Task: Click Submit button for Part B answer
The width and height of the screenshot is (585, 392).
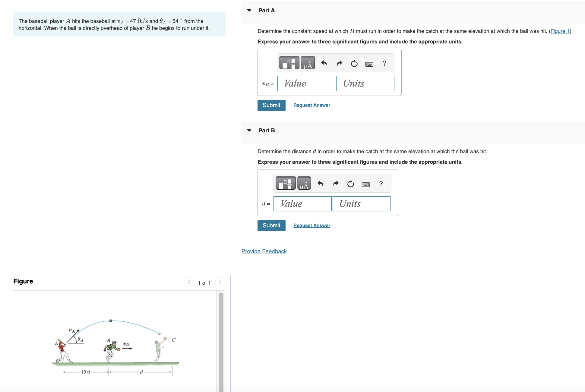Action: [271, 225]
